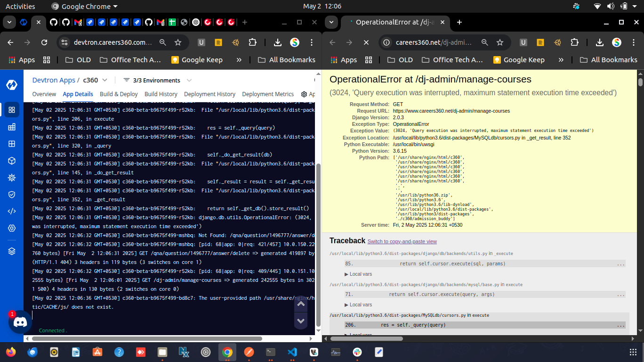Switch to the Build History tab

(161, 94)
